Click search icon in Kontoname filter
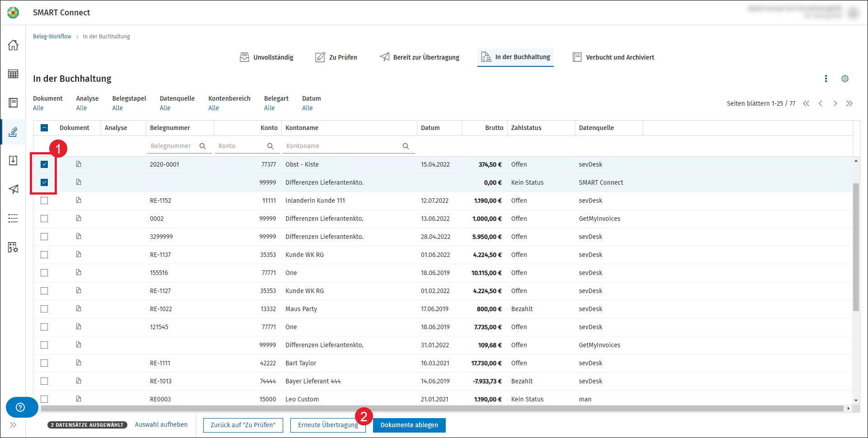Screen dimensions: 868x438 pos(406,146)
